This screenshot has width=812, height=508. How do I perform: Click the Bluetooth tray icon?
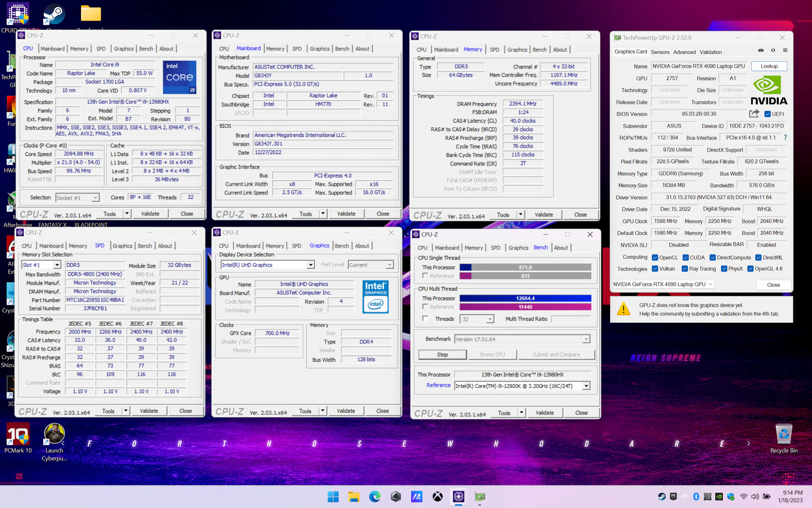click(x=696, y=496)
